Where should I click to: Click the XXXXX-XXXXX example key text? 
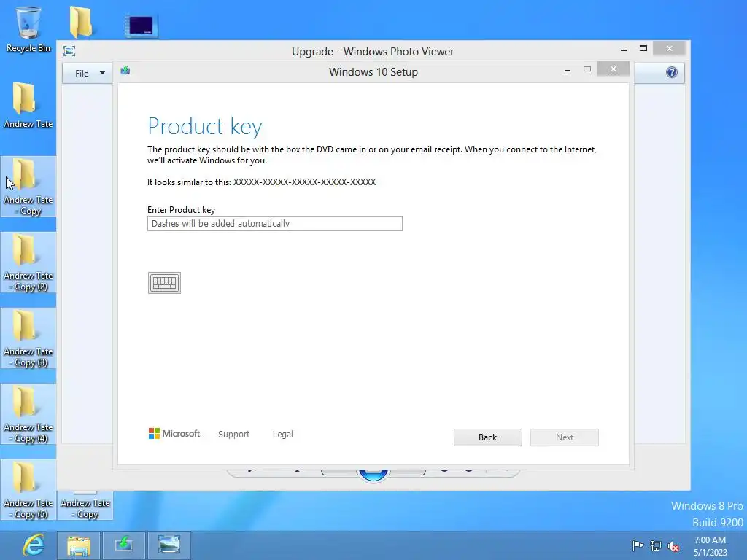304,182
